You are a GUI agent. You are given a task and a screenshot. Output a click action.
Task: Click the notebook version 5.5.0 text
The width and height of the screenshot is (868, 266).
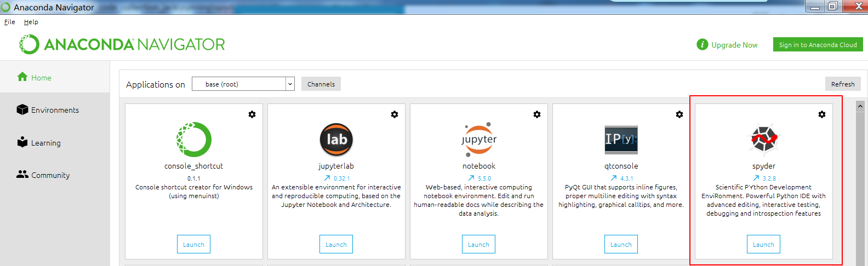coord(484,178)
